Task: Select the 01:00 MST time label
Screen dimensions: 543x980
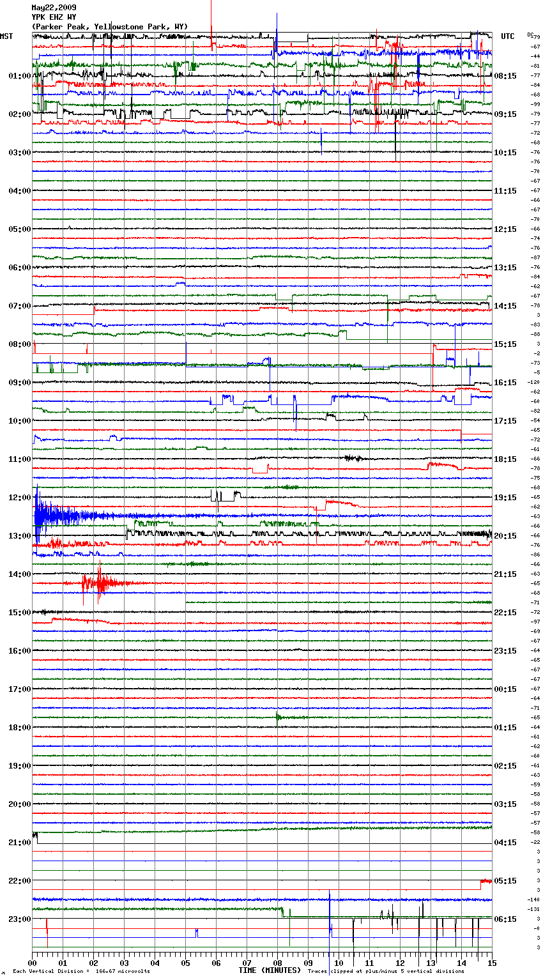Action: (20, 76)
